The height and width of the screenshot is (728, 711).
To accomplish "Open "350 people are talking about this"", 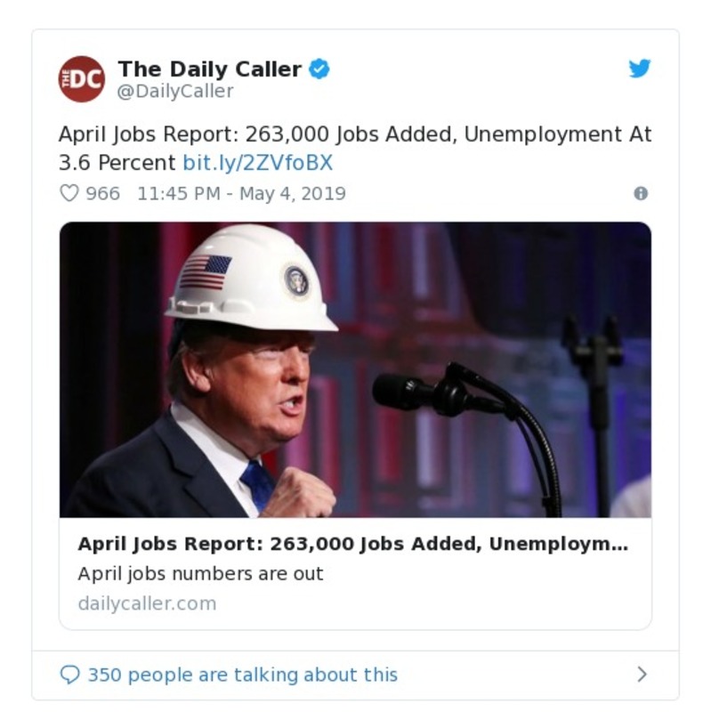I will [242, 675].
